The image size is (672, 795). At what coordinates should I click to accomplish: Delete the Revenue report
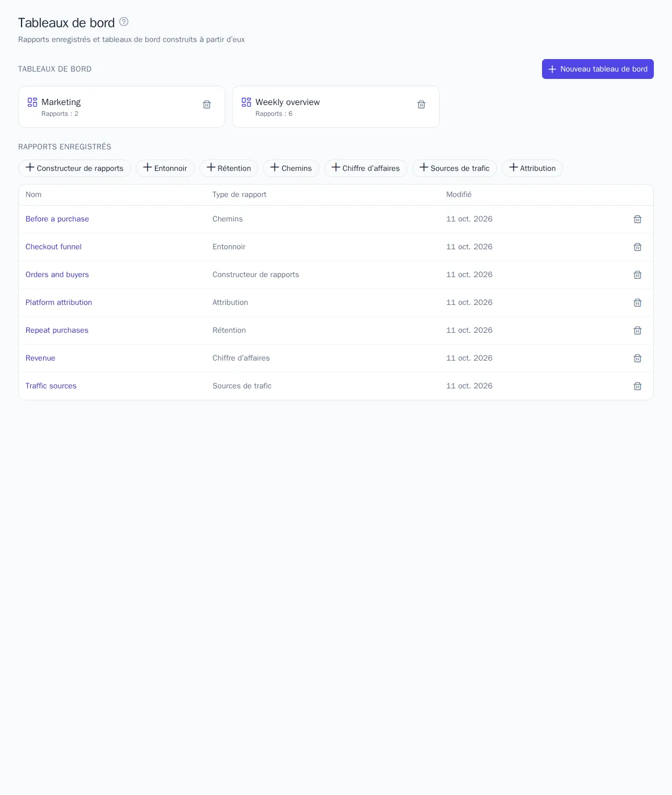point(637,358)
